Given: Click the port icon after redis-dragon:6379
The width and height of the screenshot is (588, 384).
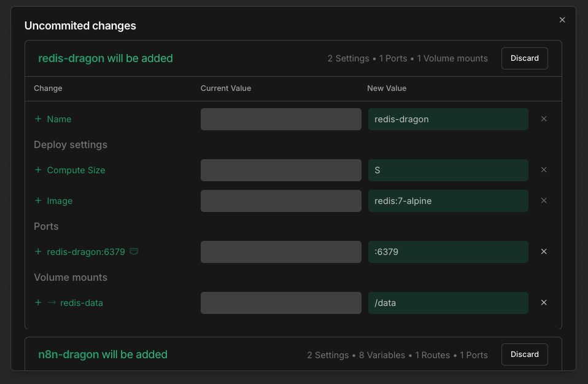Looking at the screenshot, I should (x=134, y=251).
